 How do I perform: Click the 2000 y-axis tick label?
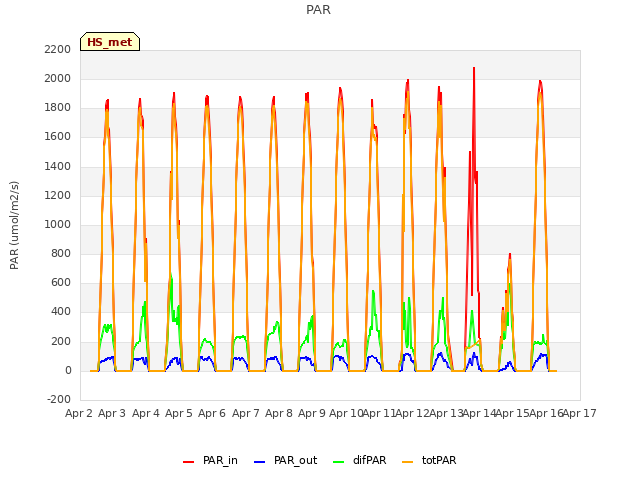point(58,79)
